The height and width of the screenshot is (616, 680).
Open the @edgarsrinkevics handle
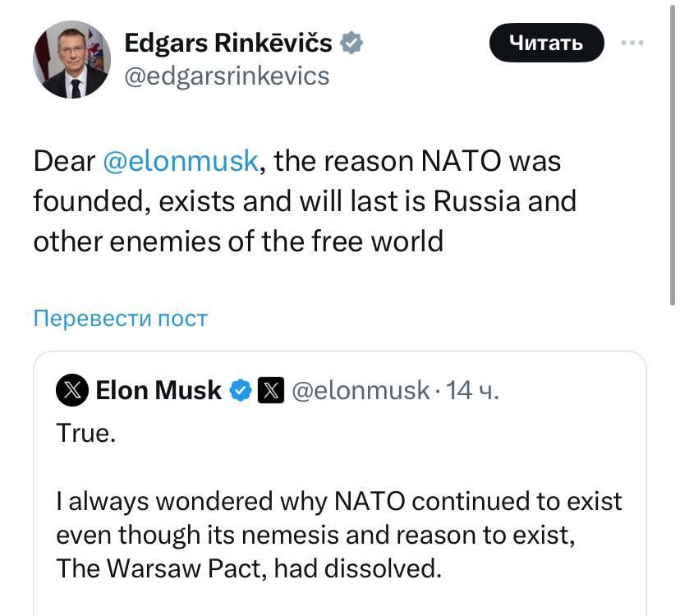(x=226, y=76)
